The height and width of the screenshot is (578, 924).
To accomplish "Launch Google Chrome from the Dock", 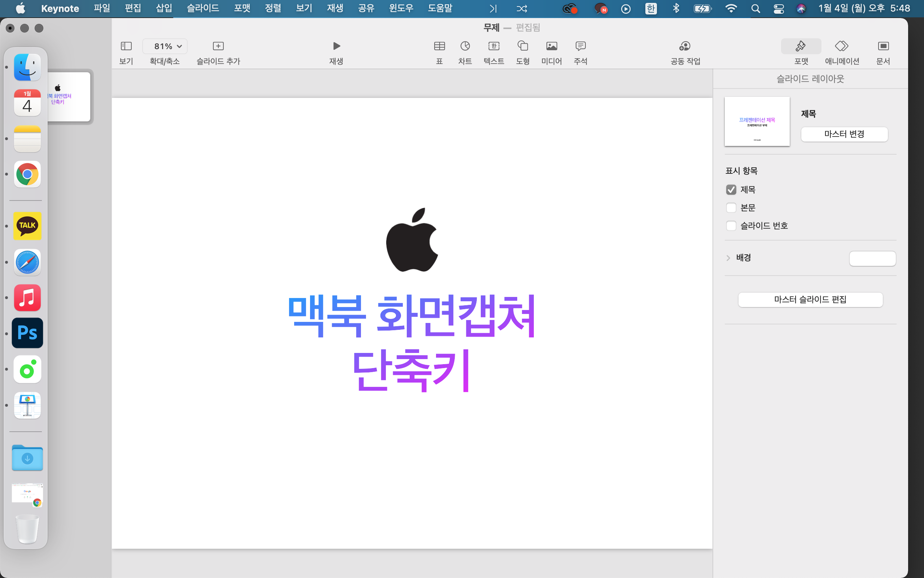I will [27, 174].
